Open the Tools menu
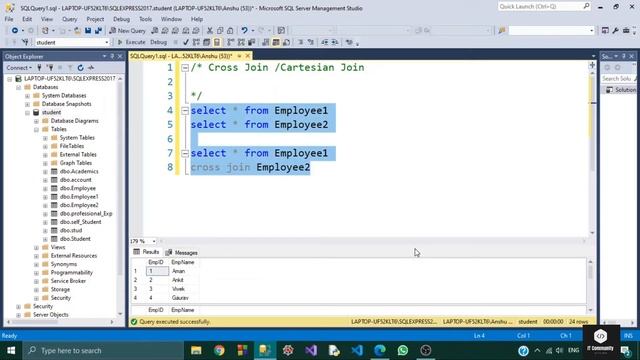This screenshot has width=640, height=360. [x=145, y=19]
